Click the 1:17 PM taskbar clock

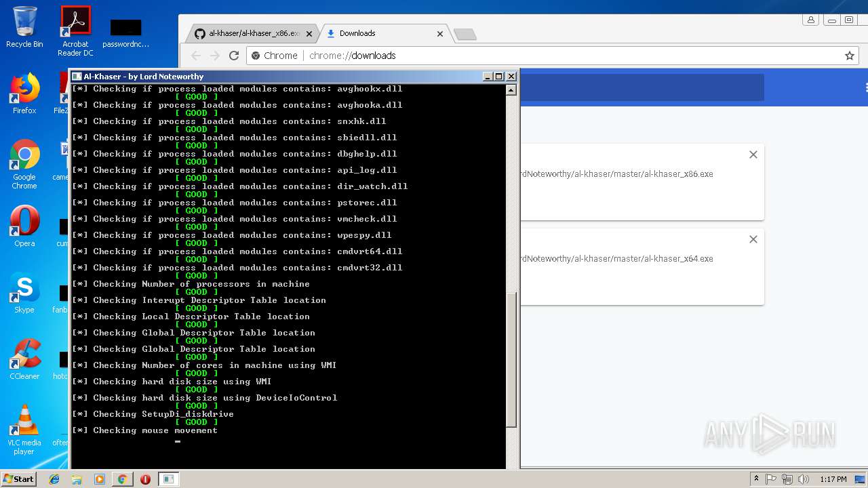click(833, 479)
